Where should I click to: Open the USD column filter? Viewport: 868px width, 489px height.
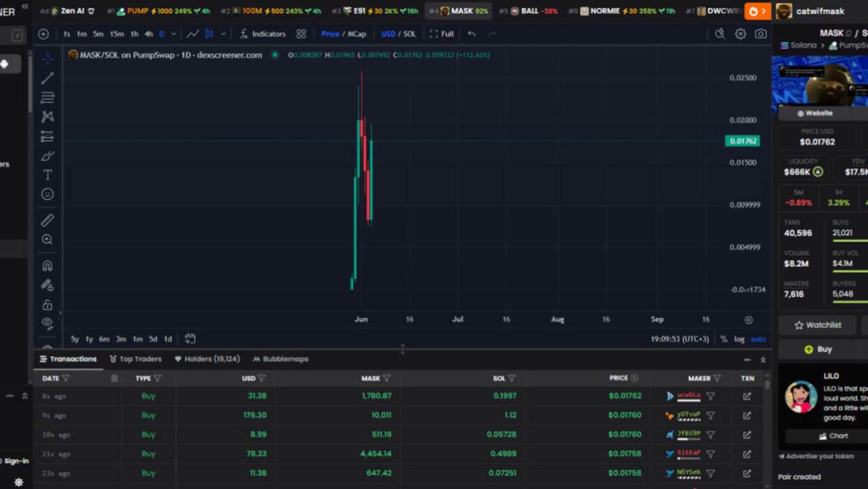click(x=262, y=378)
